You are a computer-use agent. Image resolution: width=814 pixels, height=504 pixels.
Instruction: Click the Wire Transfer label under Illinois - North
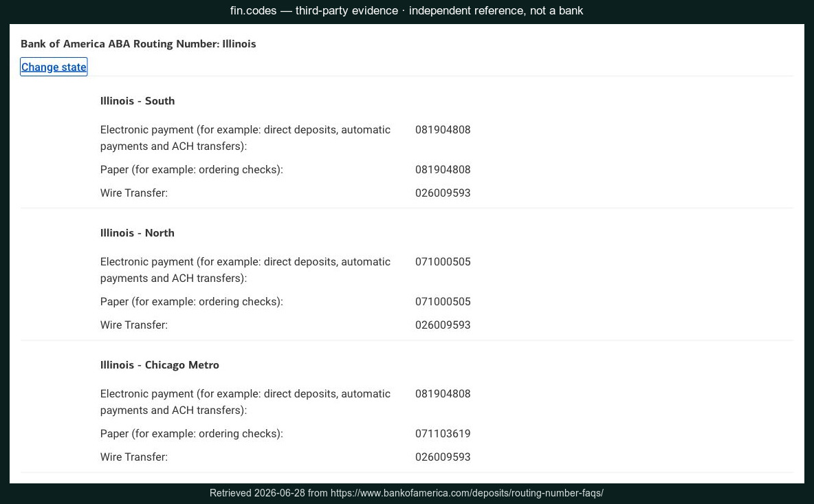coord(134,325)
